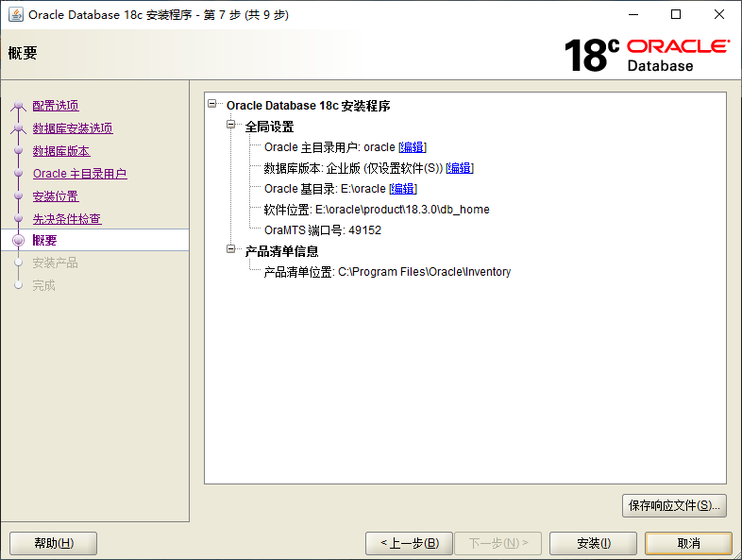The width and height of the screenshot is (742, 560).
Task: Edit the Oracle 主目录用户 setting
Action: point(413,147)
